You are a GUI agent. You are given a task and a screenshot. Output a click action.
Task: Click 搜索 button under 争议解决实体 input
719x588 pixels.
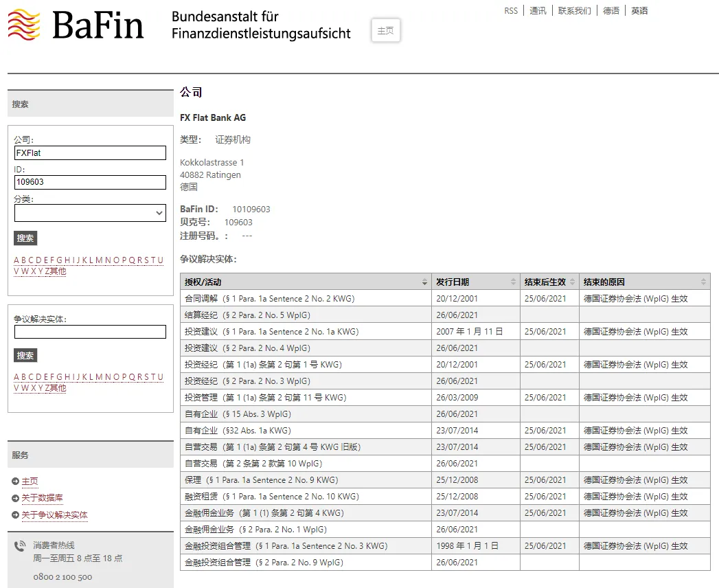click(x=25, y=355)
